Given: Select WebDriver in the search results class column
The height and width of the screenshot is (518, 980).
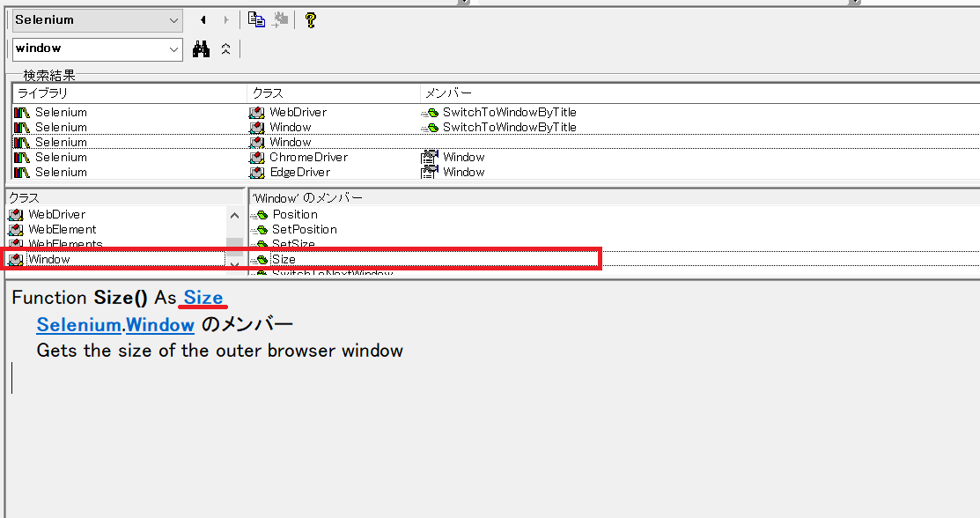Looking at the screenshot, I should coord(298,112).
